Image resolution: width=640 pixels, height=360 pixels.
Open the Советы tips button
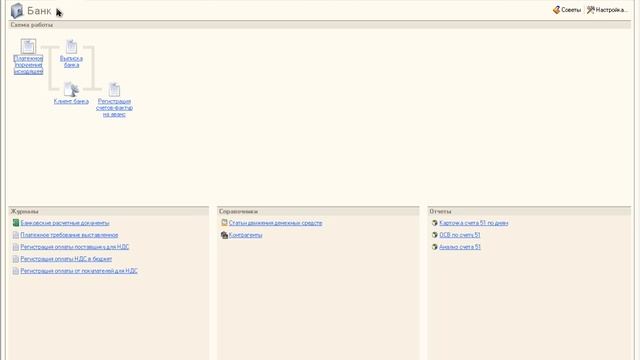pyautogui.click(x=567, y=10)
